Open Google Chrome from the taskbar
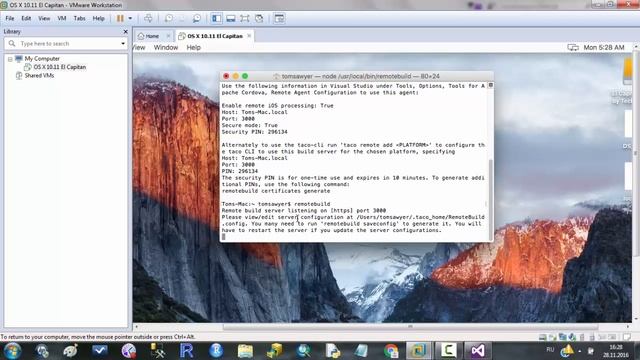This screenshot has height=360, width=640. click(x=391, y=351)
